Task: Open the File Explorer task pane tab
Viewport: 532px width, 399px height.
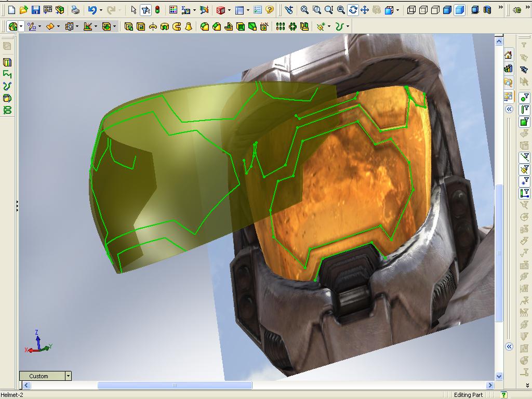Action: tap(508, 83)
